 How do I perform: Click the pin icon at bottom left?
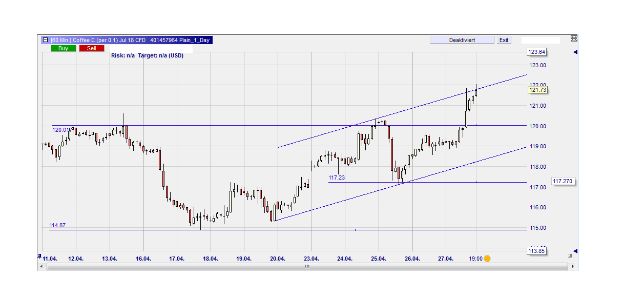point(39,255)
